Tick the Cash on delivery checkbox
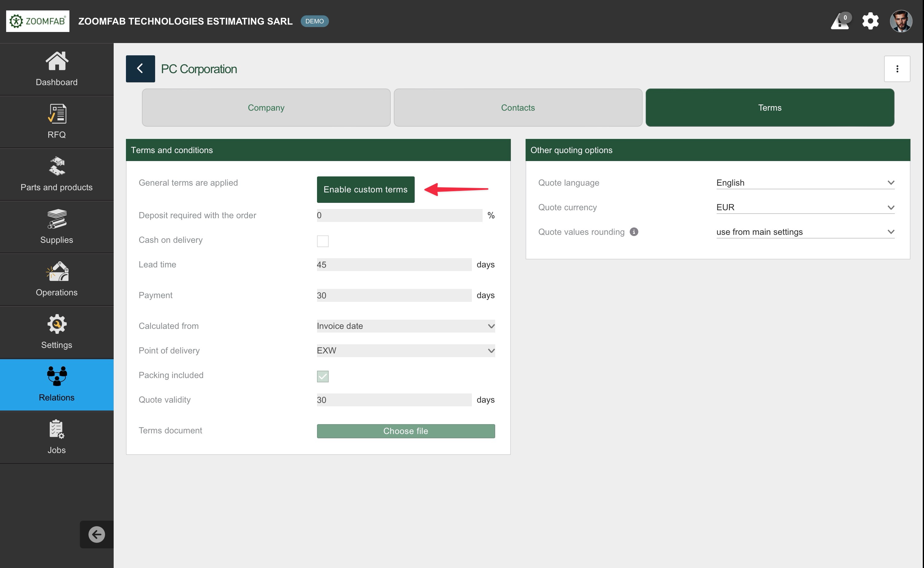Viewport: 924px width, 568px height. [323, 241]
